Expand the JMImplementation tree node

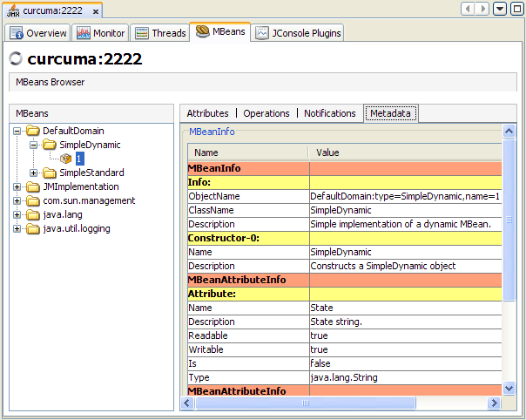pyautogui.click(x=17, y=186)
